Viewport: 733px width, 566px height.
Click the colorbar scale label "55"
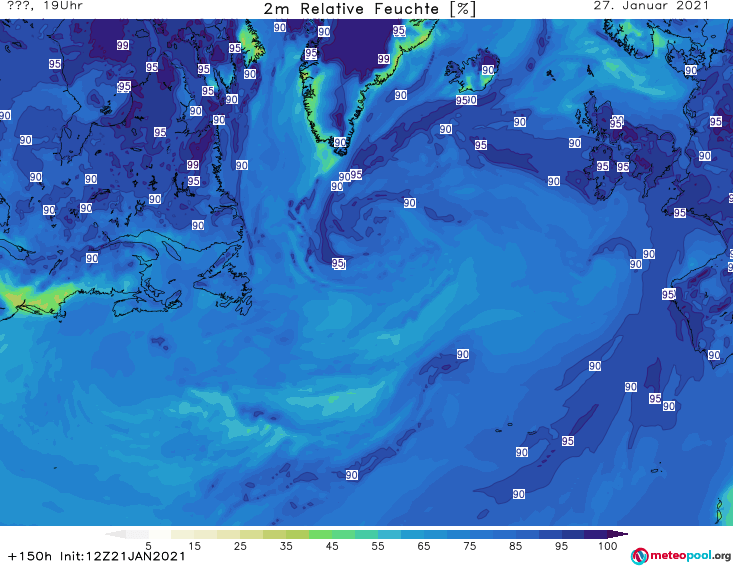pos(378,546)
